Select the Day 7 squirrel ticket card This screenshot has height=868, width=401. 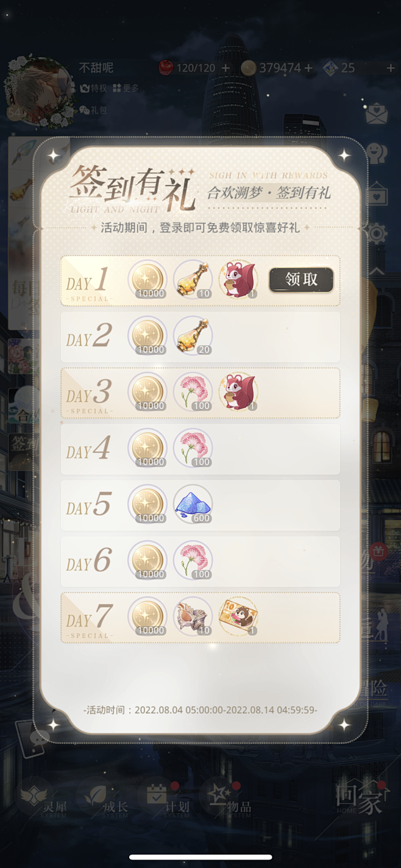238,616
